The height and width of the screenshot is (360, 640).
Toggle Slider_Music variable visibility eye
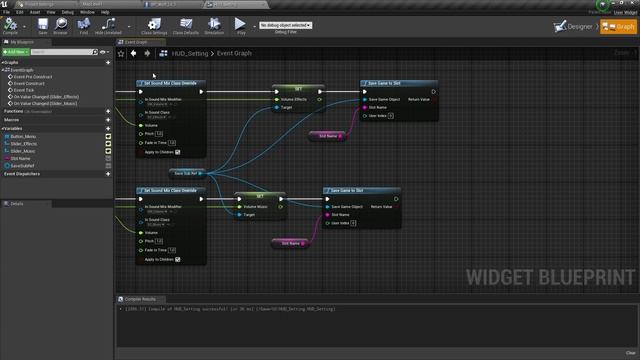click(108, 151)
